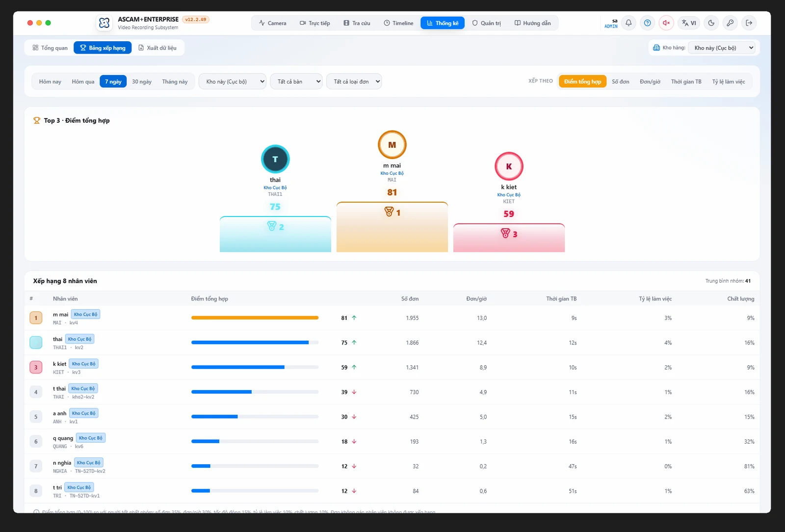785x532 pixels.
Task: Click rank 1 badge in table
Action: point(36,318)
